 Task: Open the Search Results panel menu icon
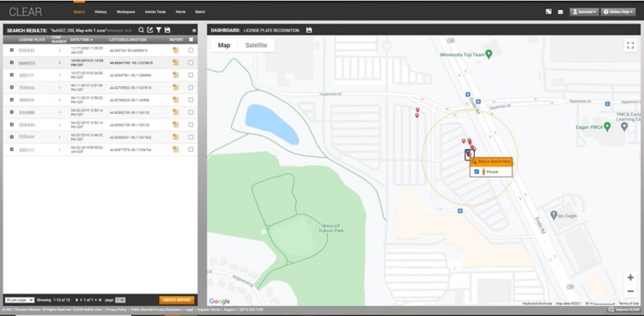194,30
